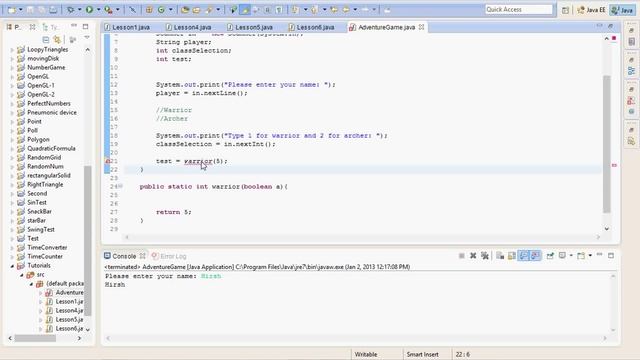
Task: Select the OpenGL-1 project
Action: tap(41, 85)
